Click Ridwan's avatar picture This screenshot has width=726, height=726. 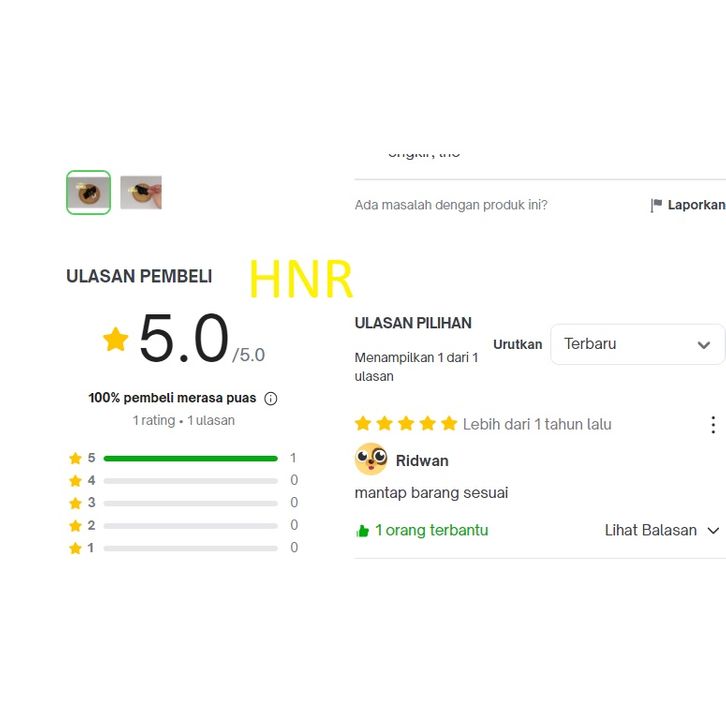click(371, 460)
